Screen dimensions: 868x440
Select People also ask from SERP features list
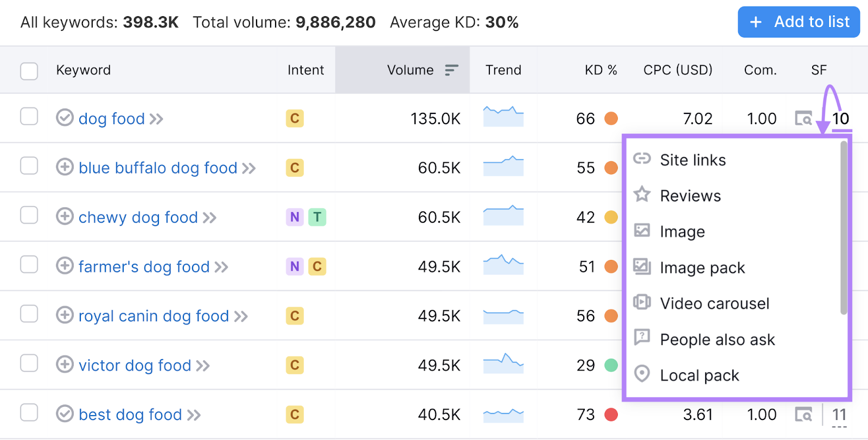pos(717,340)
